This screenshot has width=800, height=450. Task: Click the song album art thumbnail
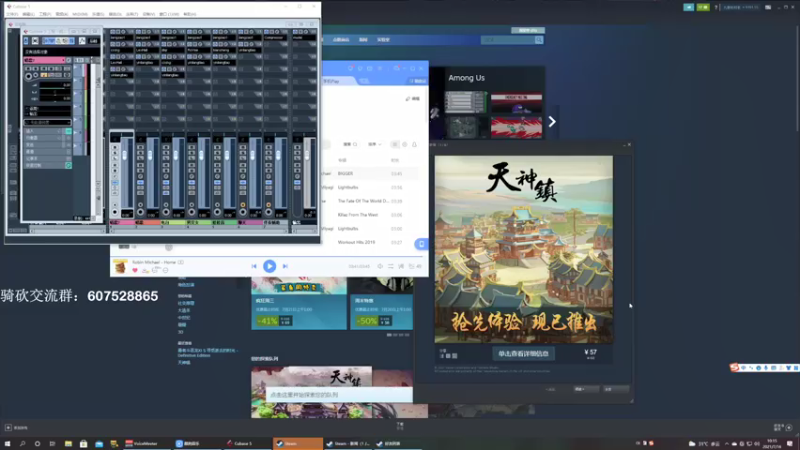pyautogui.click(x=120, y=266)
